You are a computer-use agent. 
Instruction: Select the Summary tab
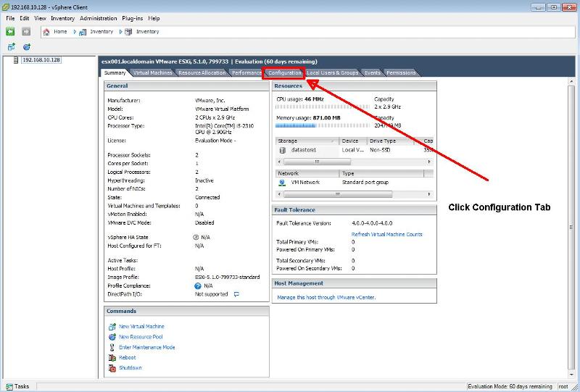click(x=115, y=73)
